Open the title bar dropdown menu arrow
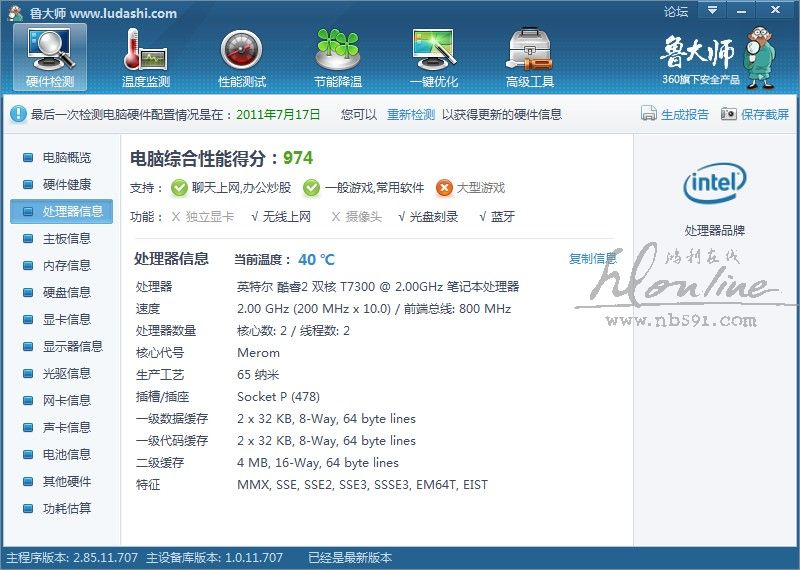The height and width of the screenshot is (570, 800). tap(712, 10)
